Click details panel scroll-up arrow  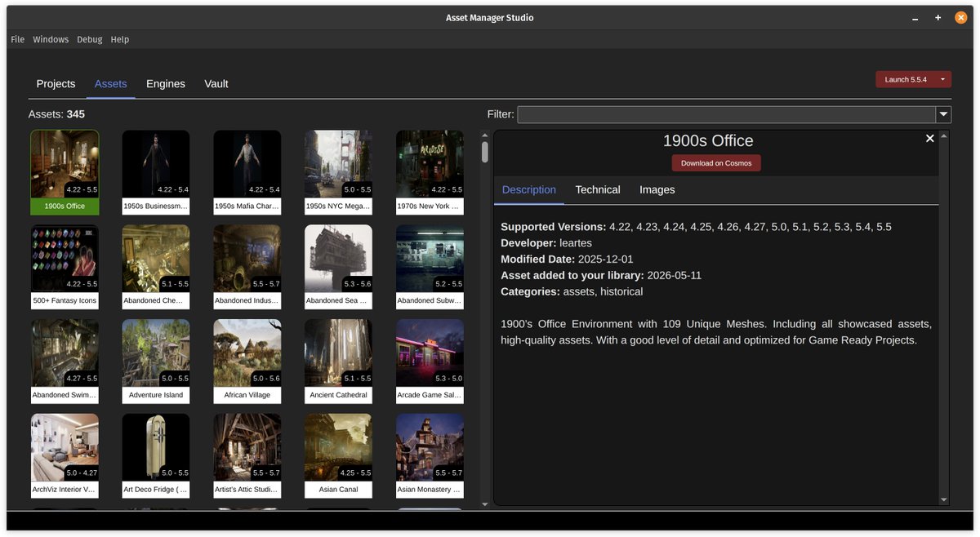tap(945, 137)
